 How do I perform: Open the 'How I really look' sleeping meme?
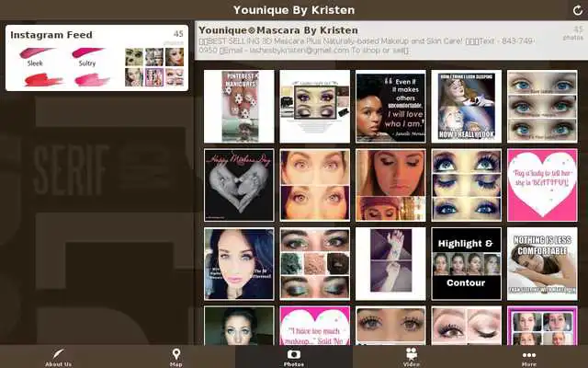tap(466, 107)
